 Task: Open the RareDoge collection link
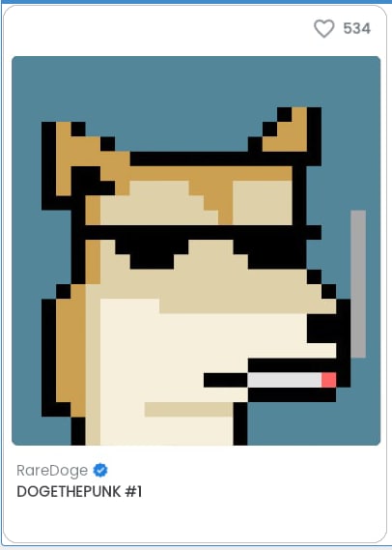[x=52, y=471]
